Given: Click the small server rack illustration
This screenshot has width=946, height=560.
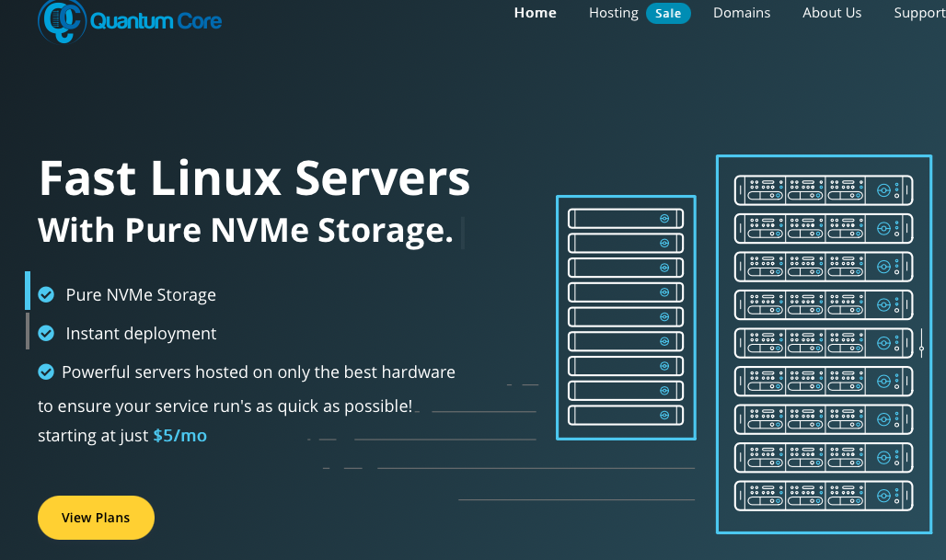Looking at the screenshot, I should [x=626, y=317].
